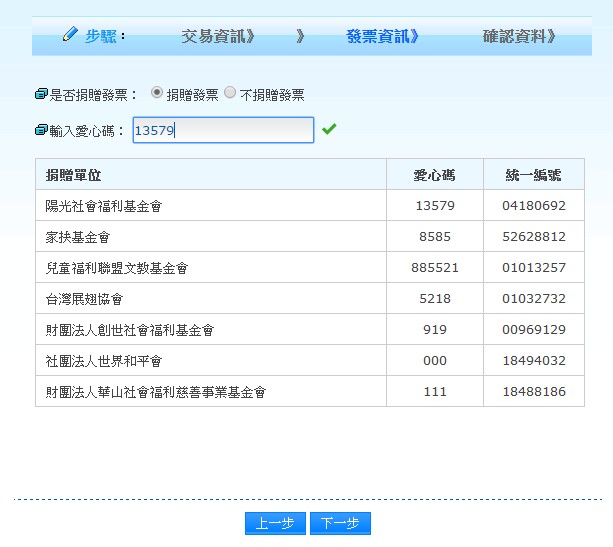This screenshot has width=613, height=547.
Task: Select the 不捐贈發票 radio button
Action: click(x=230, y=93)
